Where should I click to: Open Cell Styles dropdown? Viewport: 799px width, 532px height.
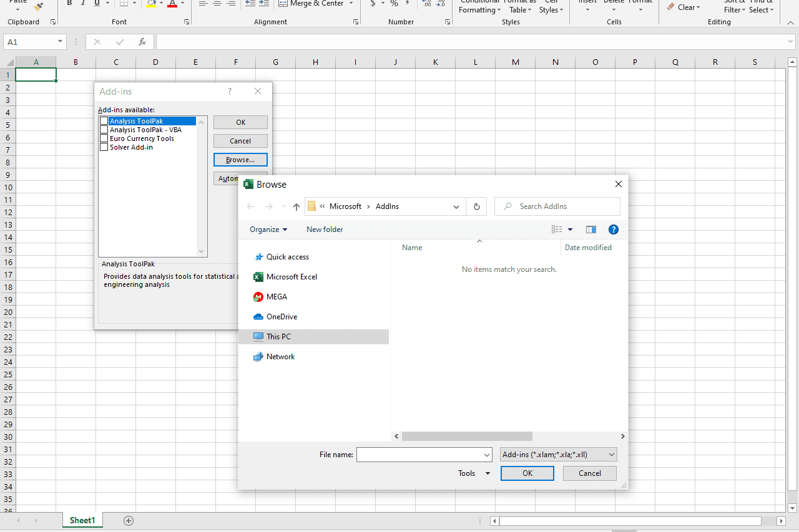[x=551, y=6]
